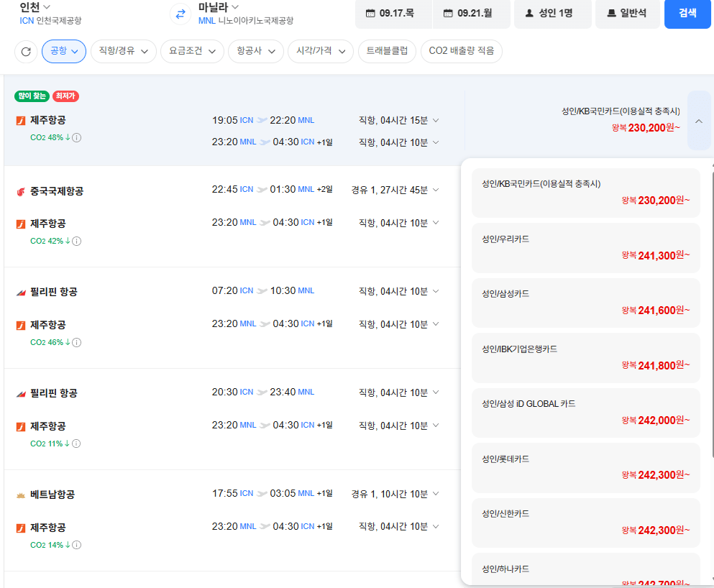This screenshot has width=714, height=588.
Task: Toggle the CO2 배출량 적음 filter
Action: pos(462,51)
